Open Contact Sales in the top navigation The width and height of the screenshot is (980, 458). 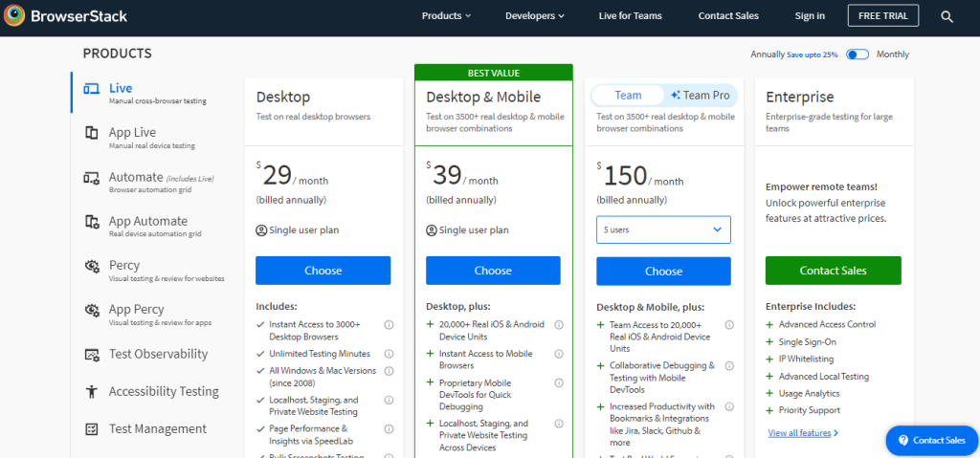pos(728,16)
